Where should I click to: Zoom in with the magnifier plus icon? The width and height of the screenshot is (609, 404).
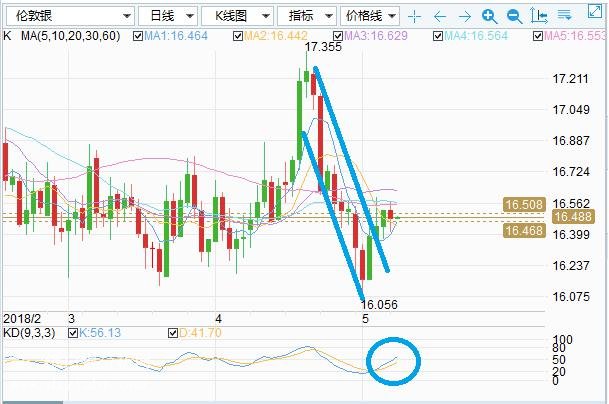[x=489, y=16]
